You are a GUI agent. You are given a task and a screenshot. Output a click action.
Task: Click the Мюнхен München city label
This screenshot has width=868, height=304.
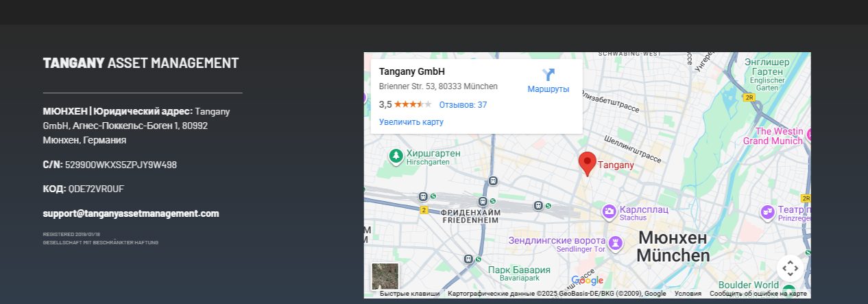(673, 247)
